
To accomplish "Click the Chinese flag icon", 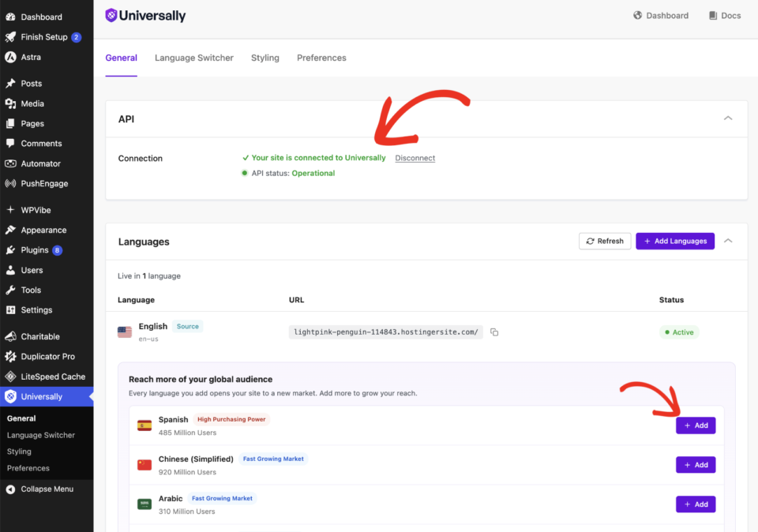I will click(x=144, y=465).
